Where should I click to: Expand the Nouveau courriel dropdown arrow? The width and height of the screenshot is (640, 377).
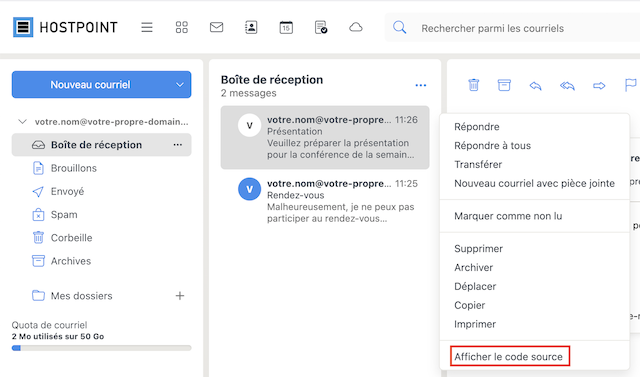[180, 84]
